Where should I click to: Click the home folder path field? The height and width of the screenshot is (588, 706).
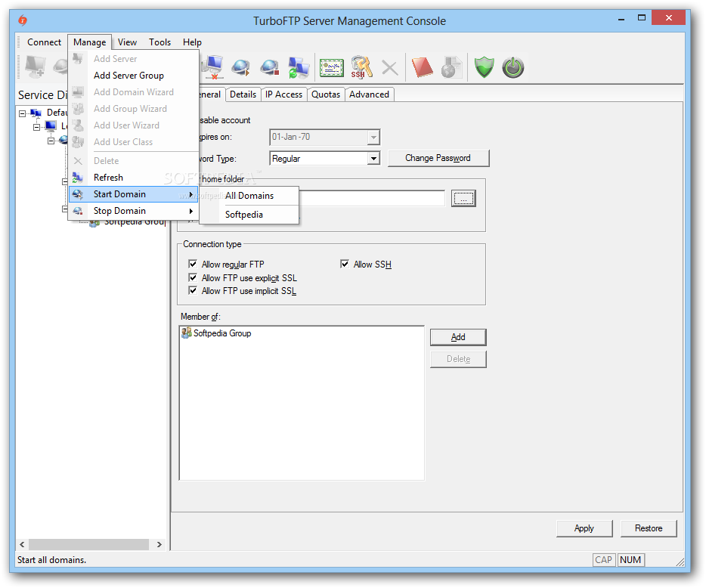click(x=372, y=198)
